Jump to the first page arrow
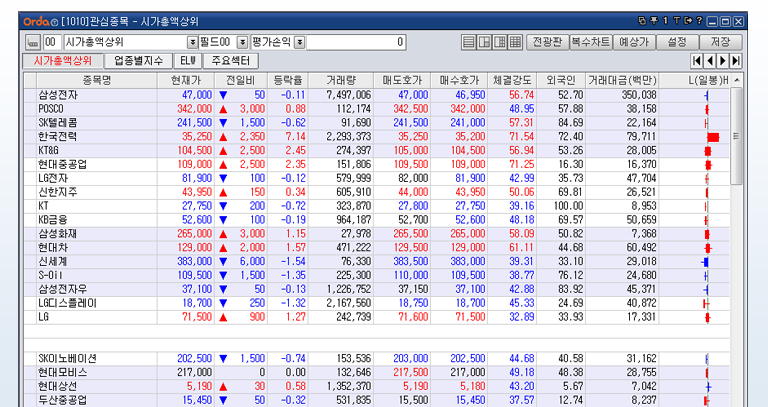This screenshot has height=407, width=768. (696, 61)
